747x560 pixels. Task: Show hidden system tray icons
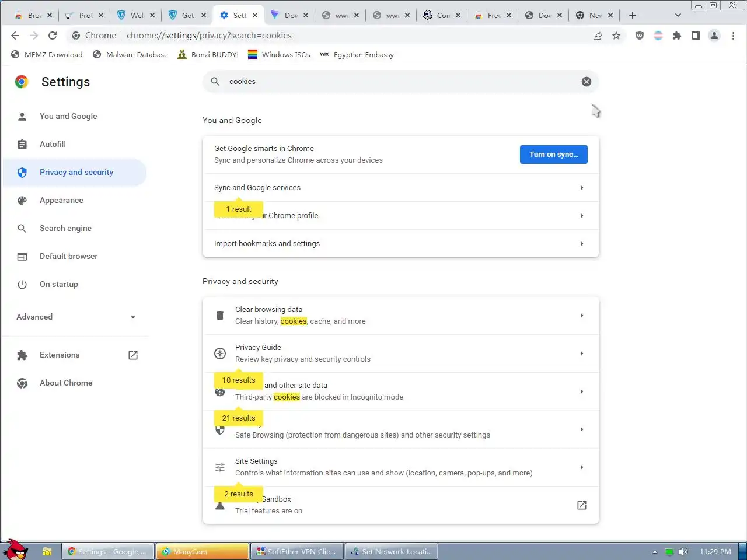(x=655, y=552)
